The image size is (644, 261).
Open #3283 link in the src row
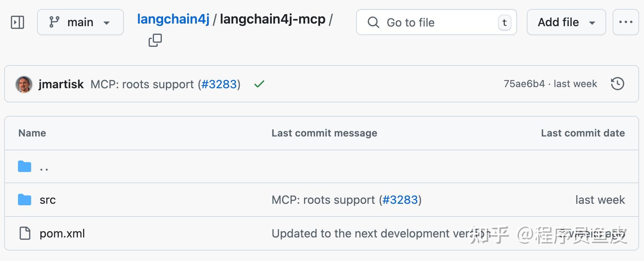coord(401,199)
